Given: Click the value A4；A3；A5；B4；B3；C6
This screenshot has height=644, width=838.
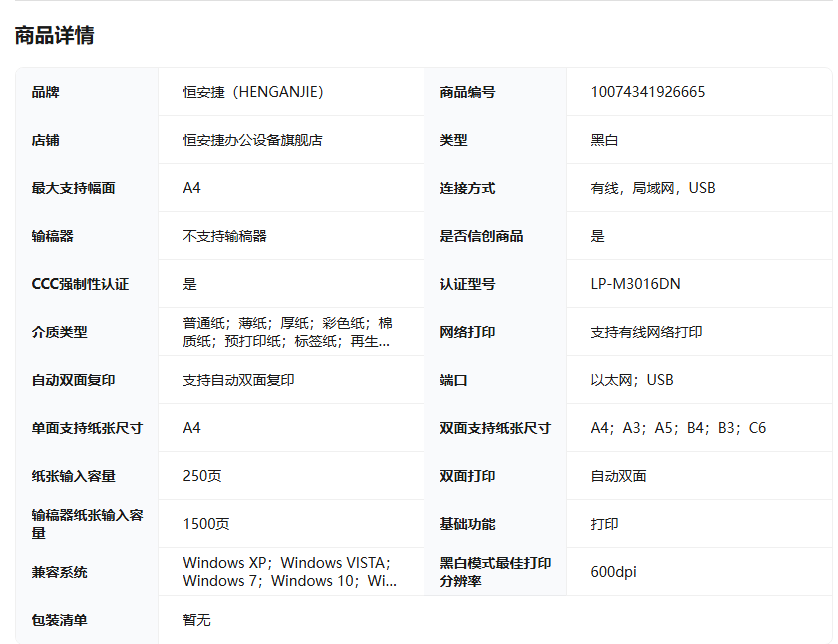Looking at the screenshot, I should coord(678,428).
